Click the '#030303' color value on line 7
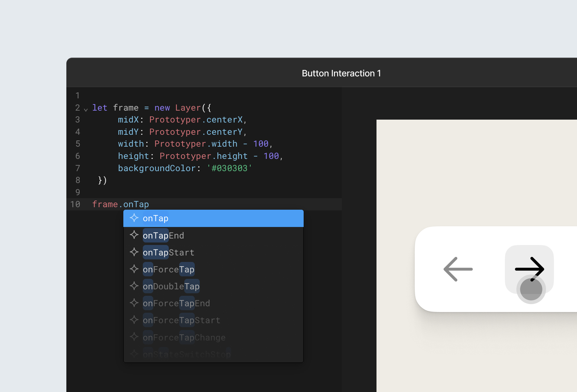The height and width of the screenshot is (392, 577). click(x=229, y=168)
